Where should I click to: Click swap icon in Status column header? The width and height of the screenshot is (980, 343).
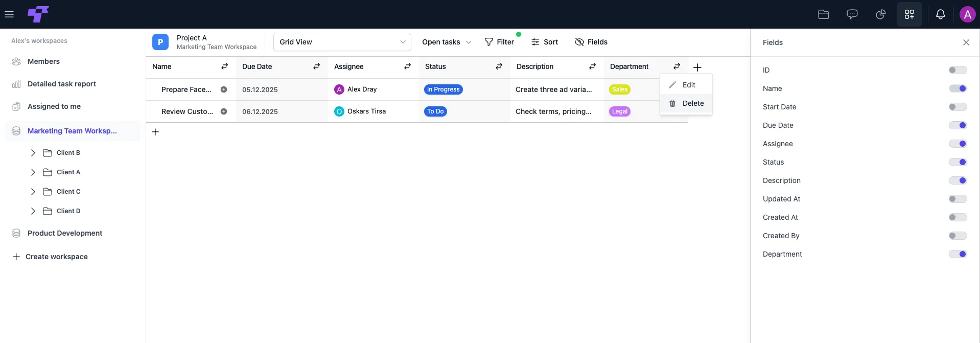(x=499, y=66)
